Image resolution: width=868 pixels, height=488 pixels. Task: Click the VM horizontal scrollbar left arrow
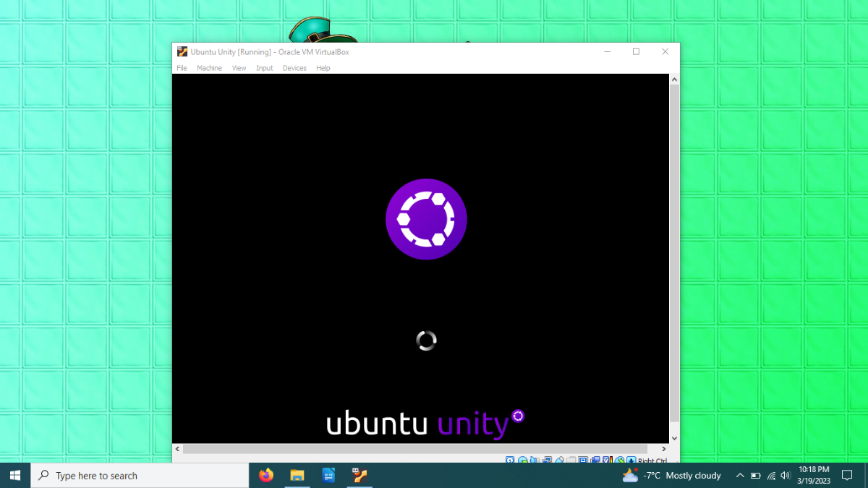pos(177,449)
